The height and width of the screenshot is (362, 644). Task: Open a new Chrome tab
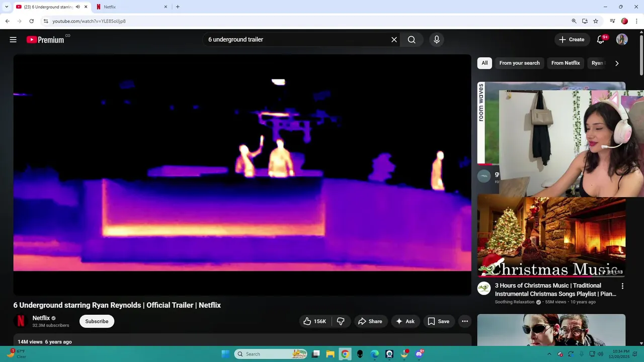coord(178,7)
